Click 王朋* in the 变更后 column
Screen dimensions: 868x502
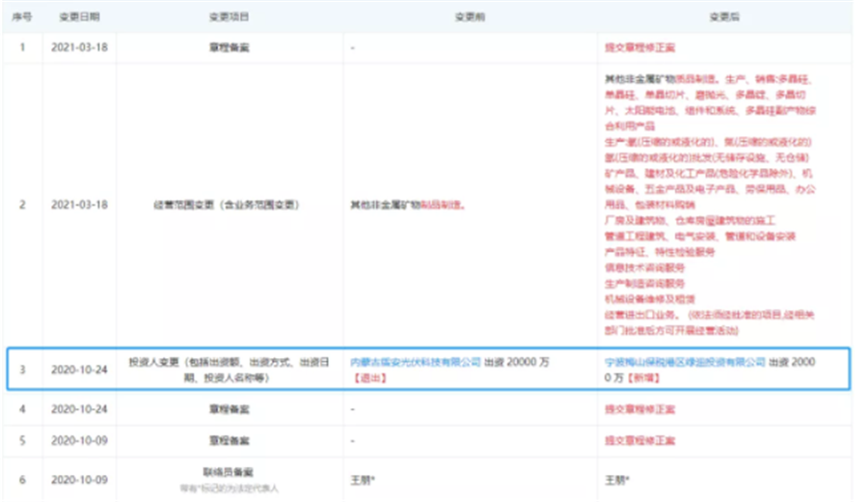[x=615, y=479]
